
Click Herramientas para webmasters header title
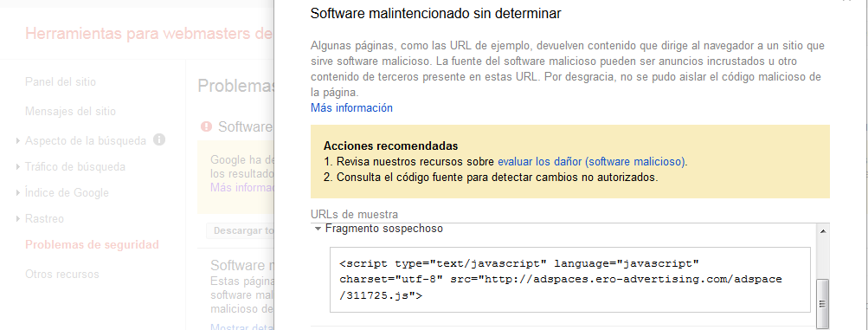point(149,33)
